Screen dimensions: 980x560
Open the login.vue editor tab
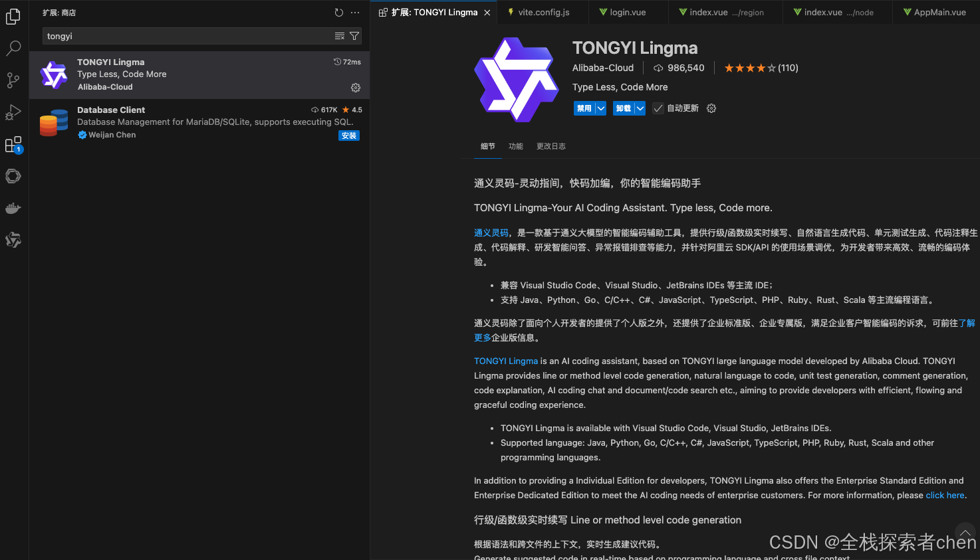click(x=628, y=12)
